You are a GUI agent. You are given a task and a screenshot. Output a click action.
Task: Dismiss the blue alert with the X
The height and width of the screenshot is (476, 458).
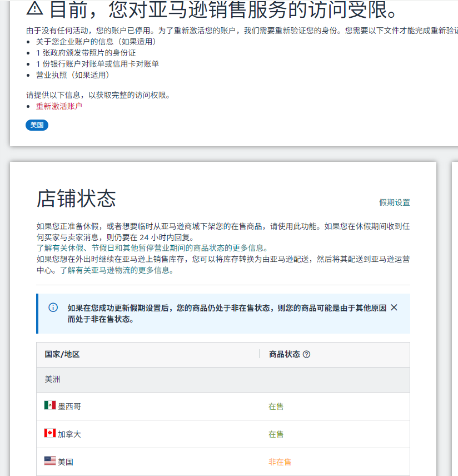tap(394, 308)
